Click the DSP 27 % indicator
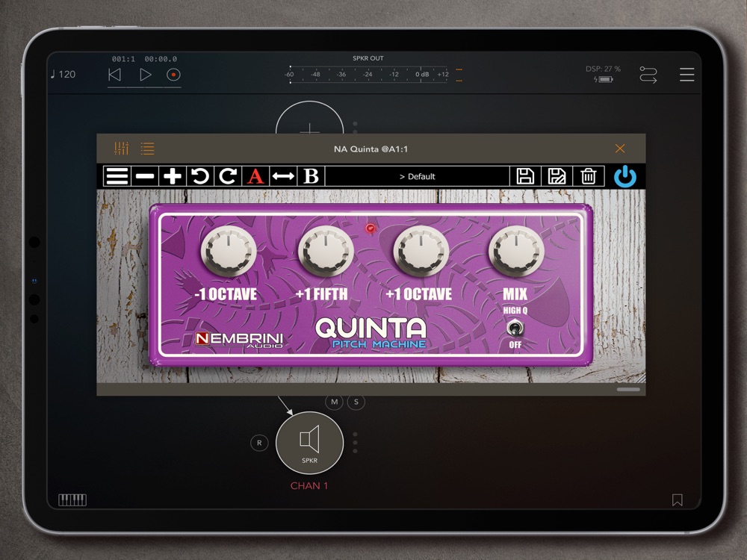747x560 pixels. pyautogui.click(x=603, y=69)
